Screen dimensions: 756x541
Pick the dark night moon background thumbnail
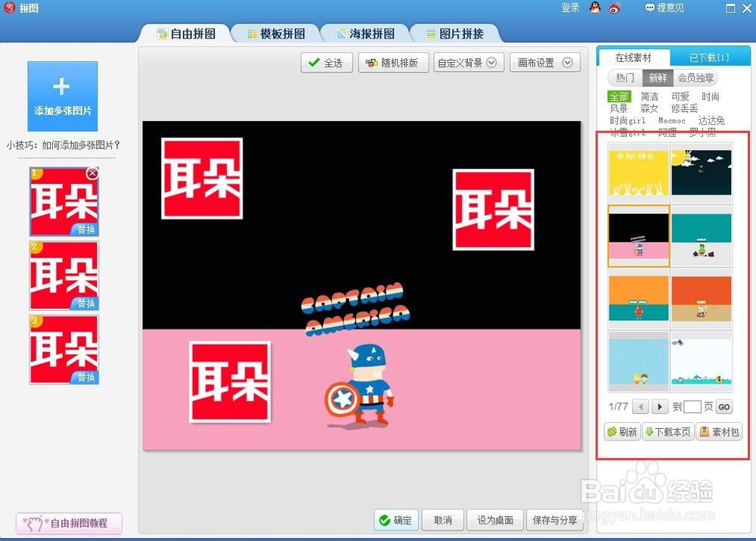[702, 173]
